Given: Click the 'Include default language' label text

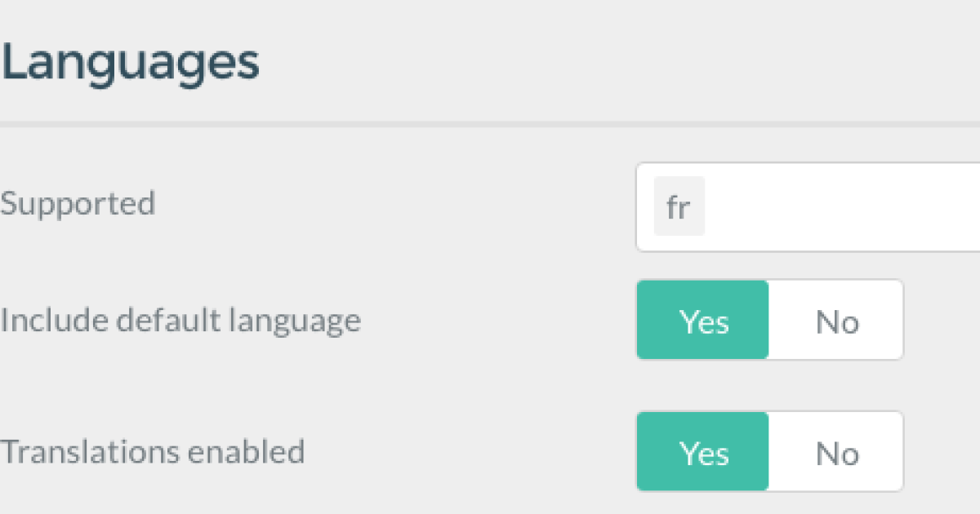Looking at the screenshot, I should tap(180, 320).
